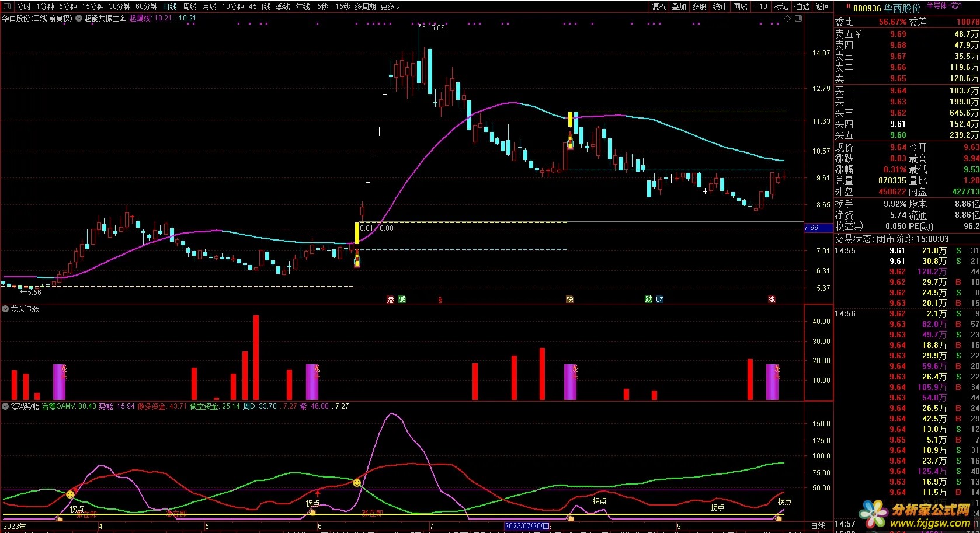Click the 超能共振主图 indicator name

pyautogui.click(x=106, y=18)
